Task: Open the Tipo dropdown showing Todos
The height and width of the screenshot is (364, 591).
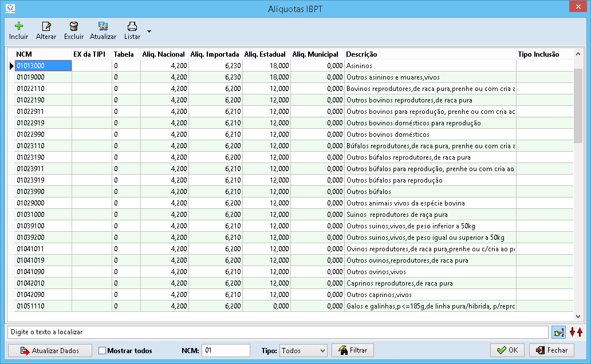Action: coord(304,350)
